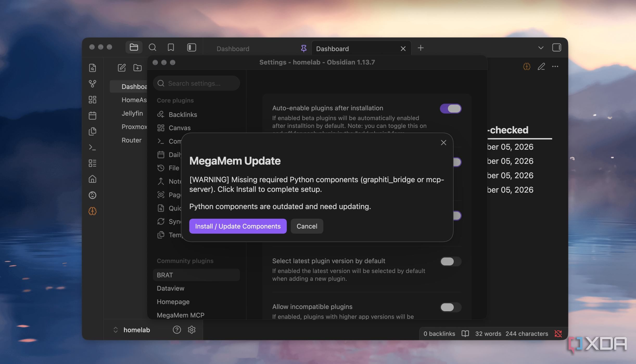The image size is (636, 364).
Task: Insert template ribbon icon
Action: 92,131
